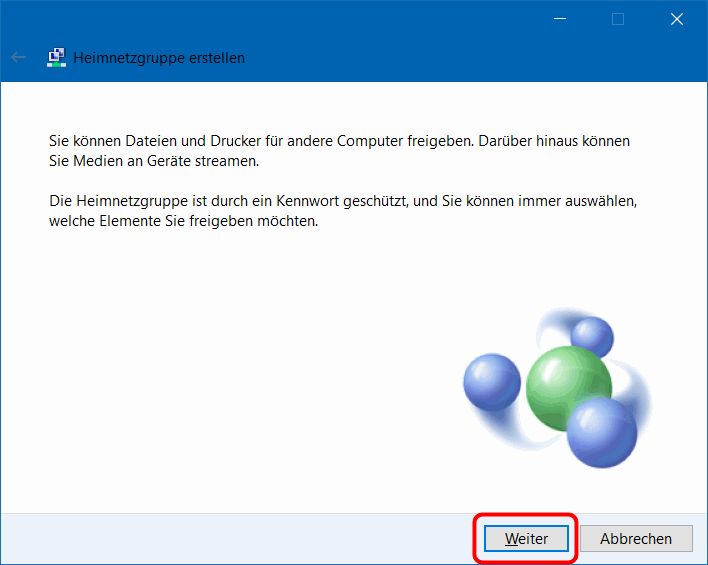Click the small blue sphere above the green one

(591, 337)
